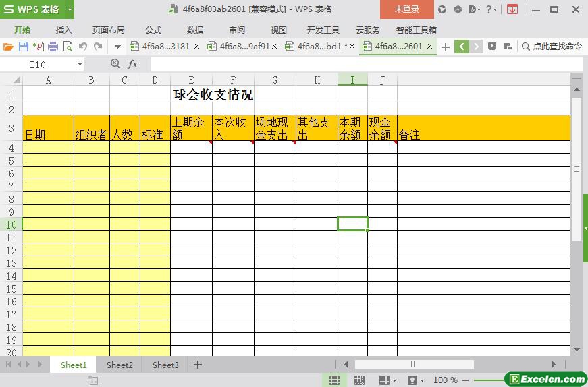Screen dimensions: 588x387
Task: Open the 数据 ribbon tab
Action: [x=195, y=30]
